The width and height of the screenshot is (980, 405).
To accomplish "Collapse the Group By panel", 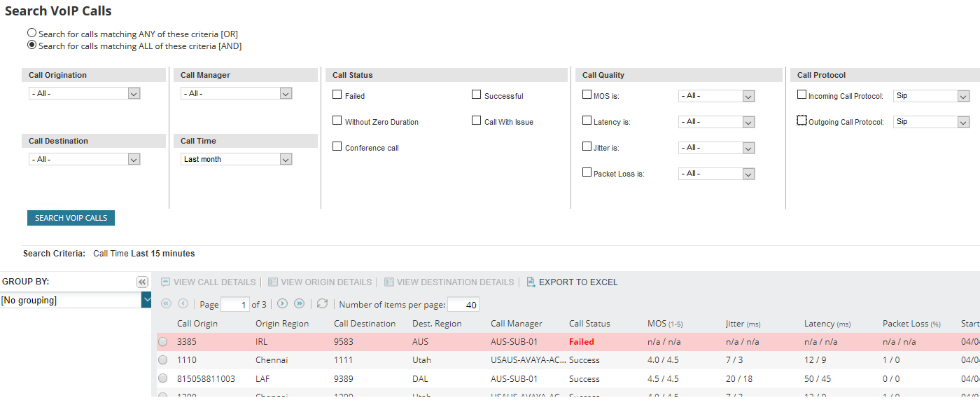I will [142, 282].
